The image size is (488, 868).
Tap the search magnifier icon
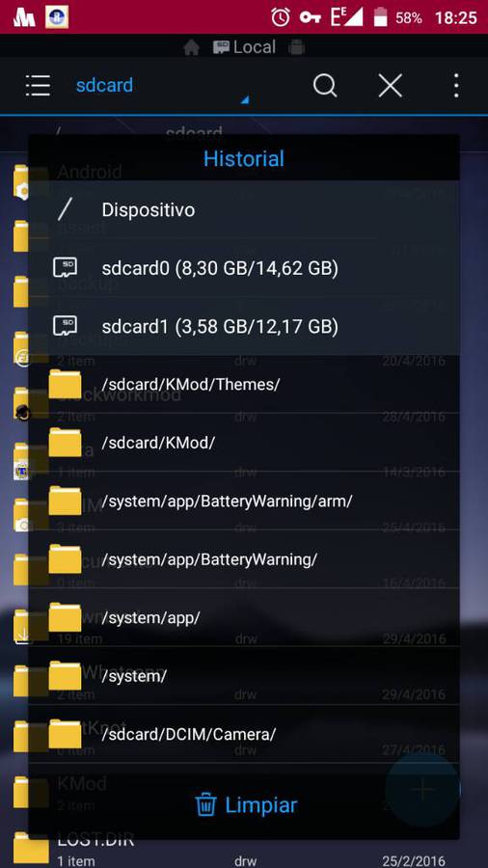(x=325, y=86)
